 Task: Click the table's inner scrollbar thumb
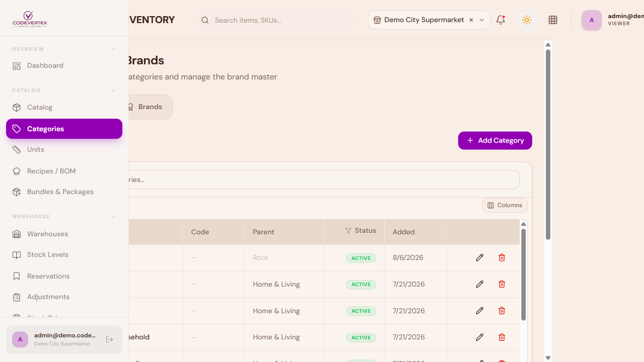tap(523, 275)
